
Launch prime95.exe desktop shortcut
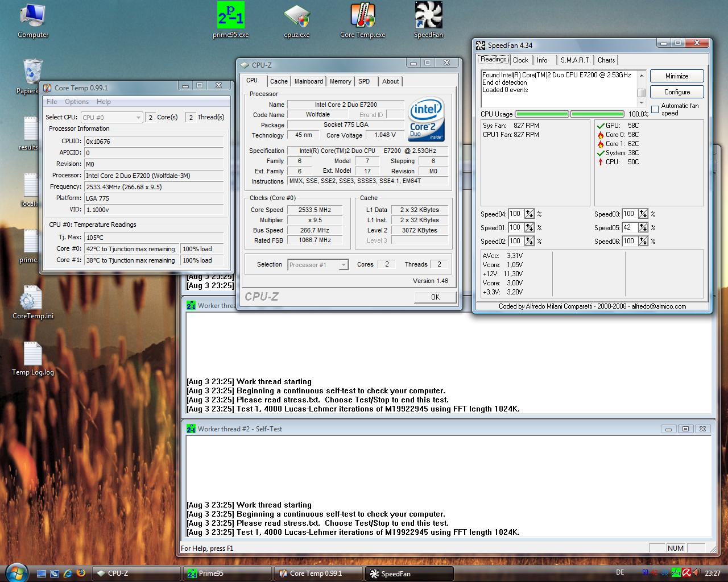pos(230,20)
